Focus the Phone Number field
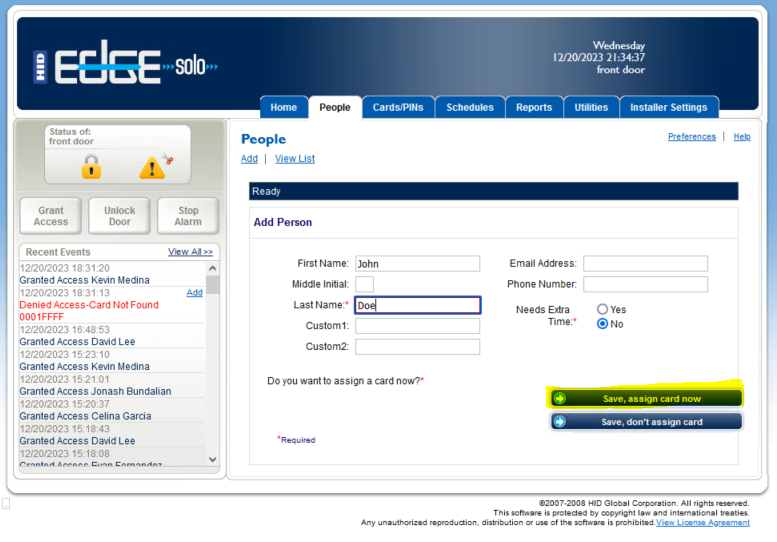777x542 pixels. tap(645, 284)
